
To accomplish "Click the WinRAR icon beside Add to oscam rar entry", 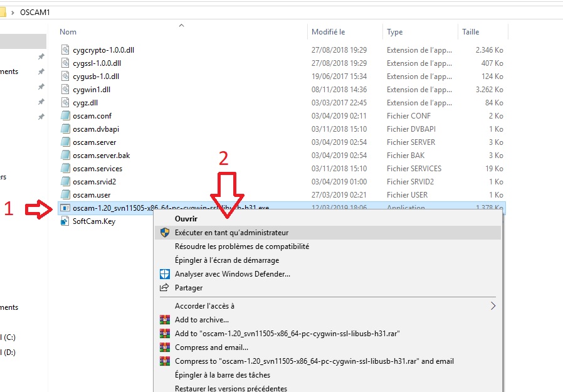I will (164, 334).
